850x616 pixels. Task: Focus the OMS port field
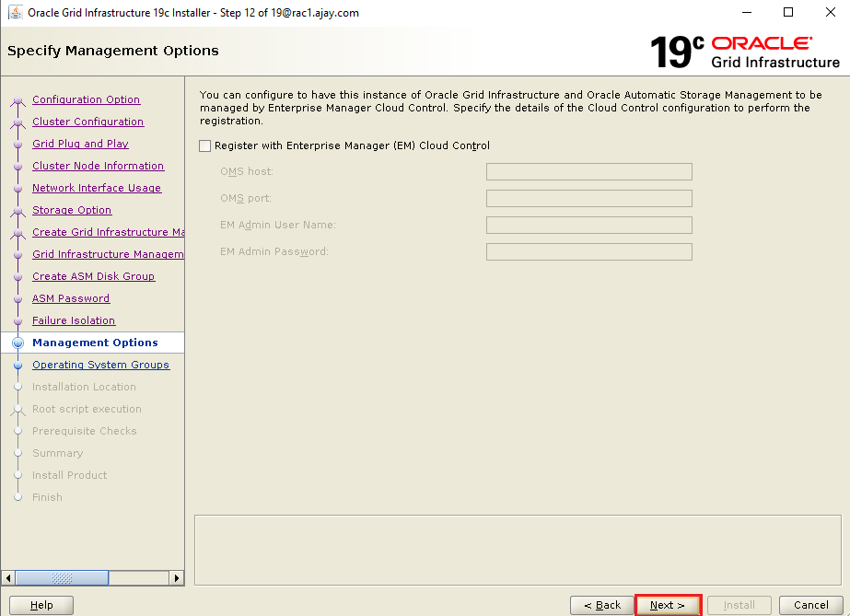589,198
